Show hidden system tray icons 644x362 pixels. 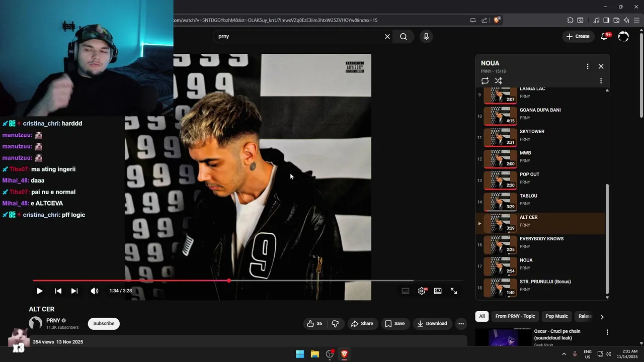click(x=564, y=354)
